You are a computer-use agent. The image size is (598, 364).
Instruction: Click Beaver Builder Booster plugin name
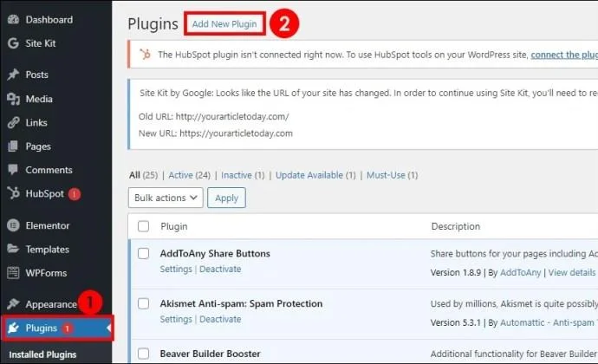[210, 354]
